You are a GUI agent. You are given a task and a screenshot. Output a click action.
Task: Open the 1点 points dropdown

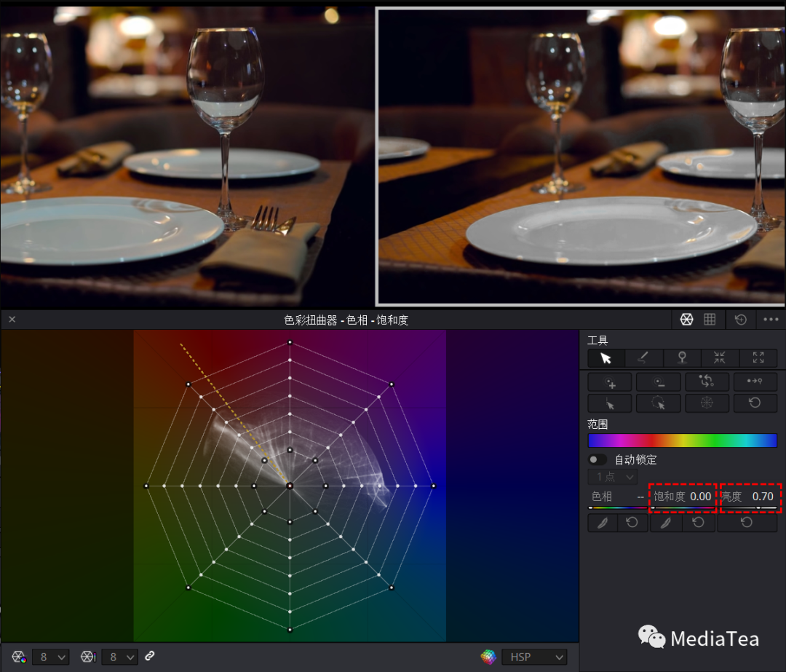tap(613, 477)
